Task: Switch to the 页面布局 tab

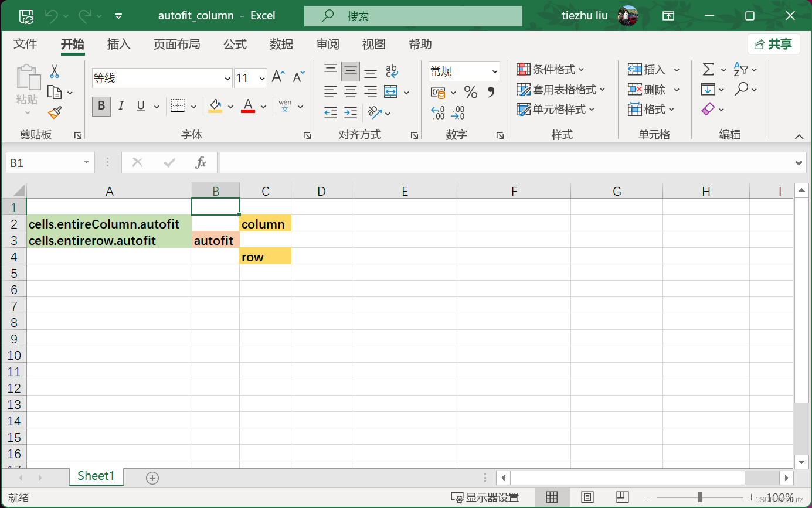Action: (176, 45)
